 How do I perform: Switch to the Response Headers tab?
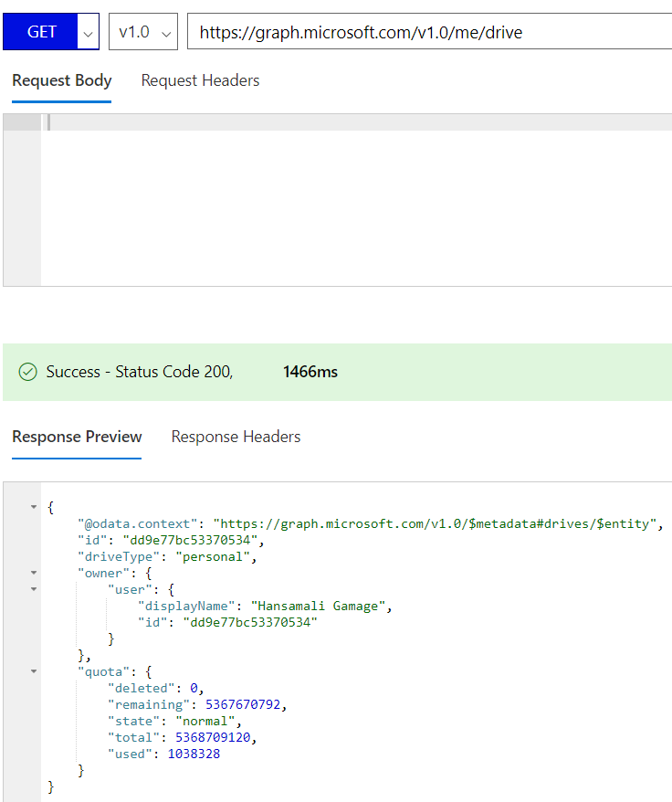click(x=236, y=437)
